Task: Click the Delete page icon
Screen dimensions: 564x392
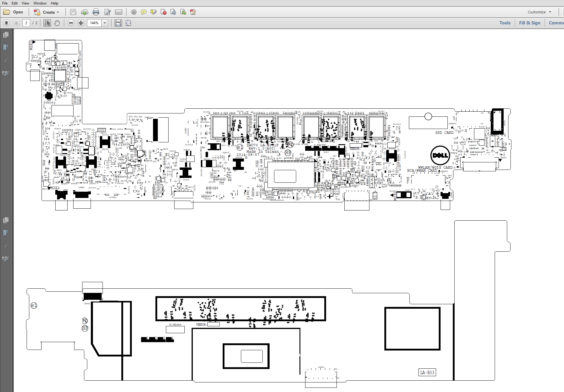Action: point(163,12)
